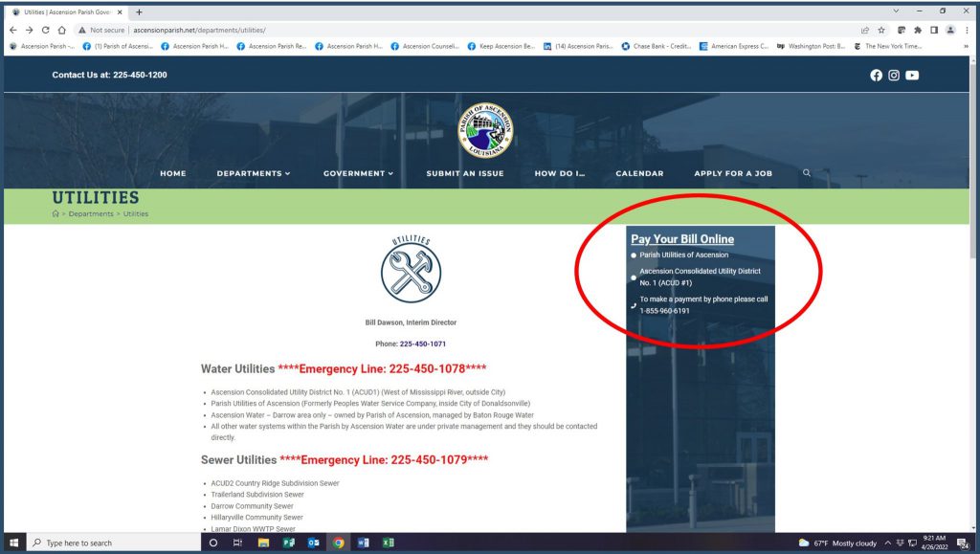980x554 pixels.
Task: Go to Submit An Issue page
Action: [464, 173]
